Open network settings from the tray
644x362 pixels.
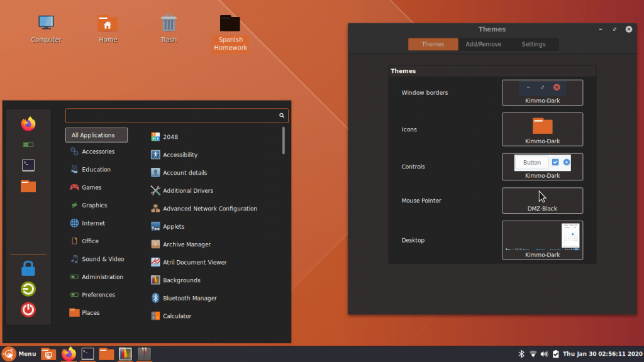coord(532,353)
